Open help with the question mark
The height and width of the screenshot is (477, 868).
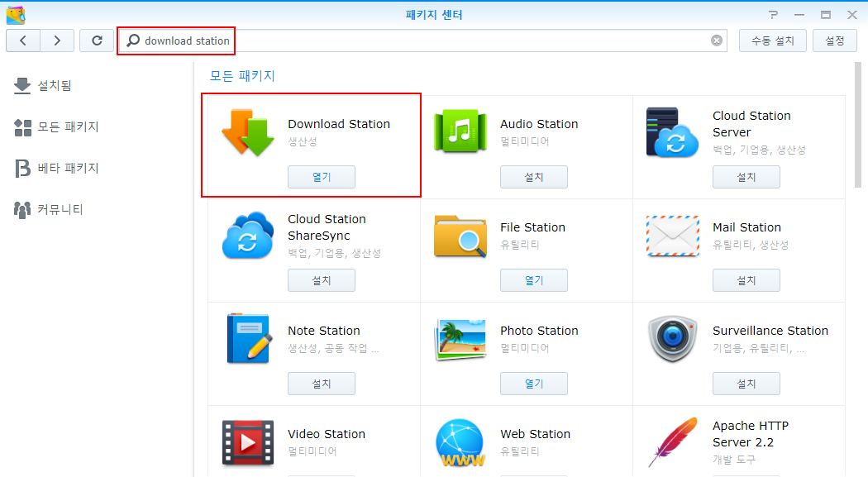773,15
